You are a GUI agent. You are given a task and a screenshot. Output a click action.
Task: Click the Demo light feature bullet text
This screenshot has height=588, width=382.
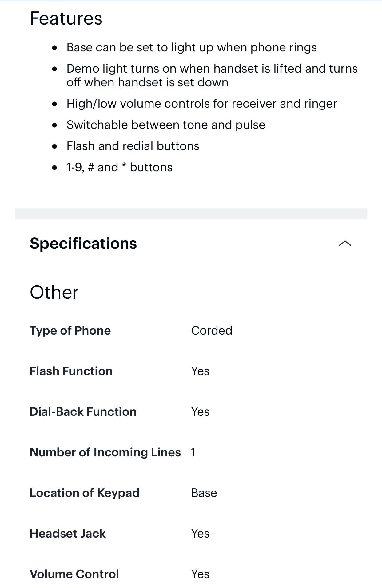click(x=212, y=76)
